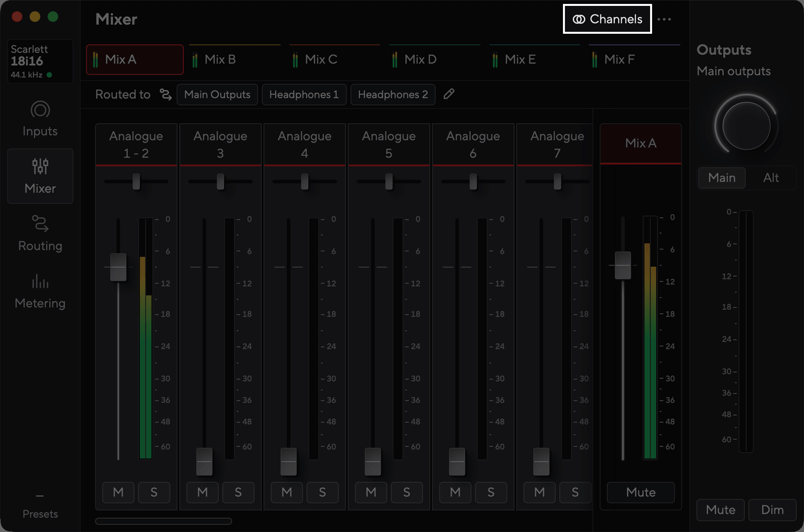Click the Mix A master level meter
The height and width of the screenshot is (532, 804).
650,338
